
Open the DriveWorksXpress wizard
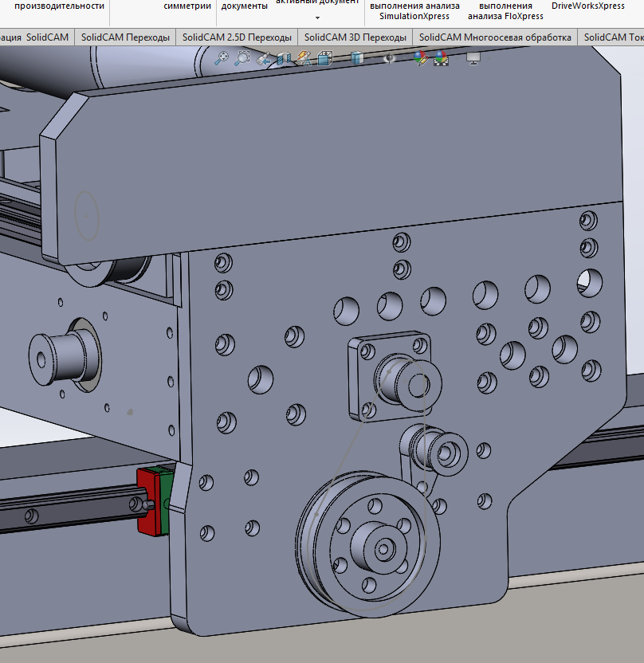(587, 6)
